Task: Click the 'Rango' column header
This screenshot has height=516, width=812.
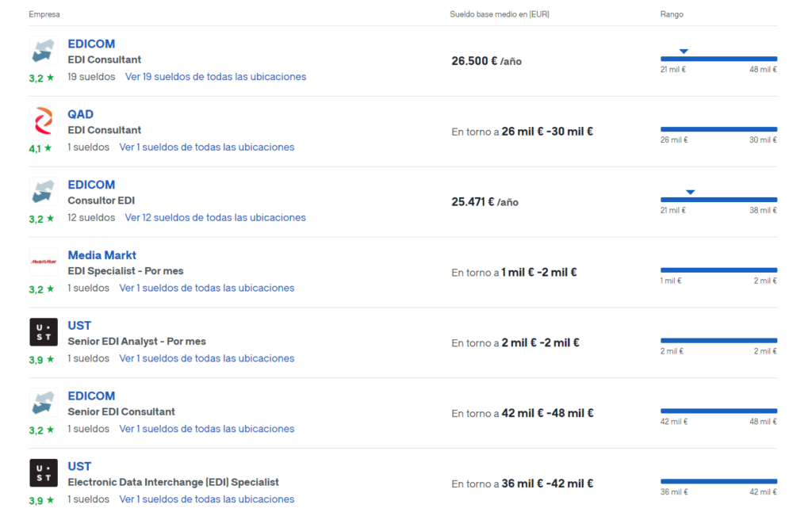Action: [672, 14]
